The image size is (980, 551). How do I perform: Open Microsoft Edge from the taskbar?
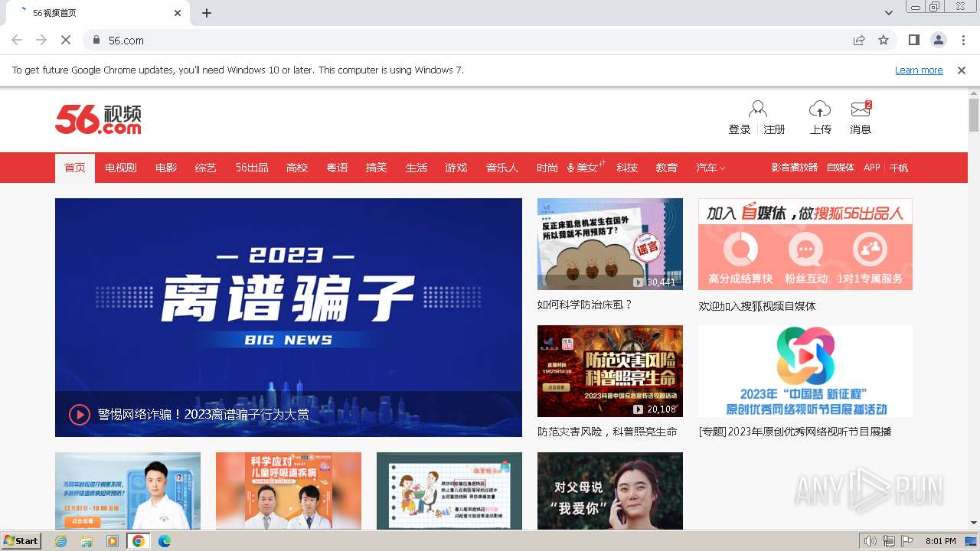[165, 541]
